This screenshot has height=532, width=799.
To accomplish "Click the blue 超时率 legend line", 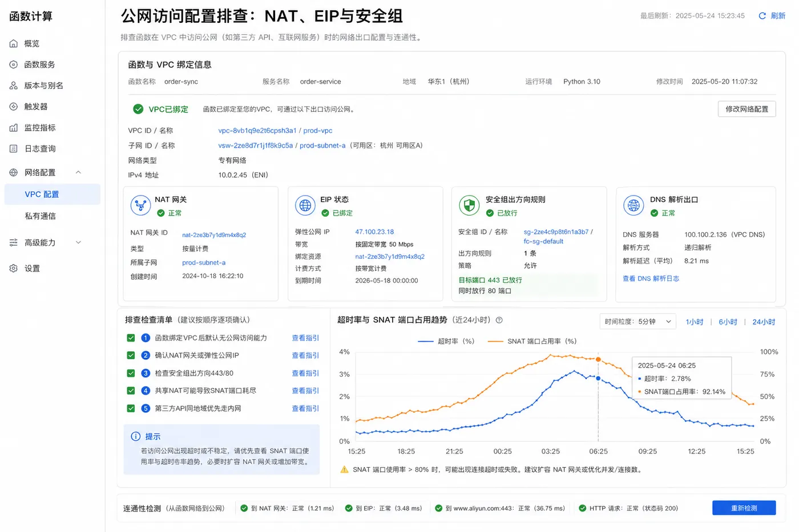I will [426, 341].
